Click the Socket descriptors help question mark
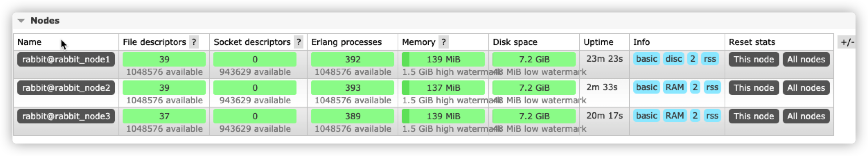 [x=299, y=42]
